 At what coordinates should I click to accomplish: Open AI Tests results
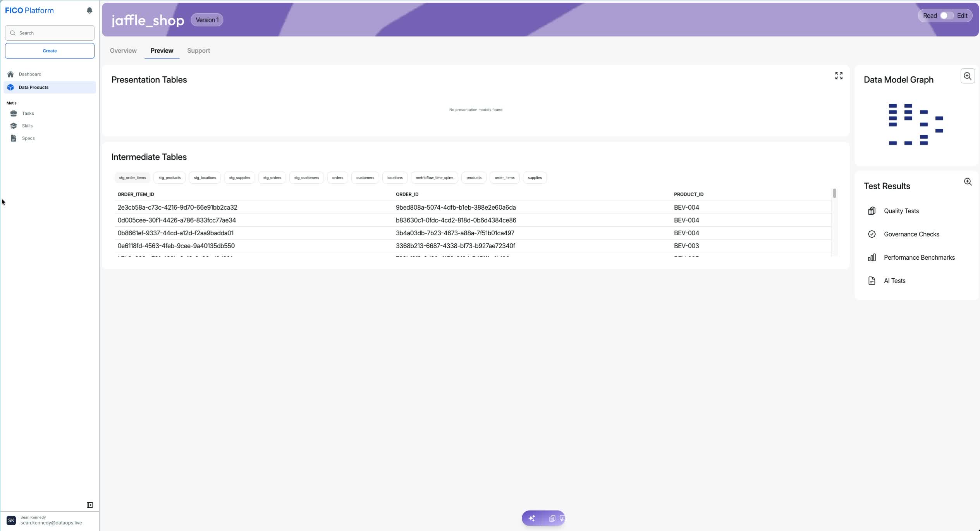click(x=894, y=281)
